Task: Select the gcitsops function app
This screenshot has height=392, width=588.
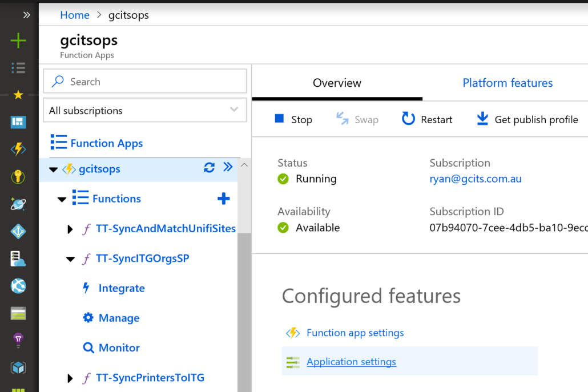Action: [x=99, y=169]
